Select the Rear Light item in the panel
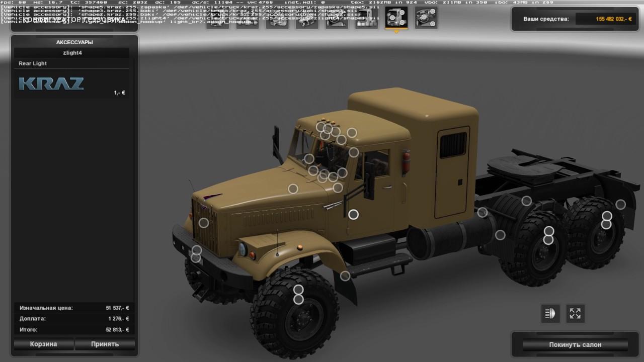Screen dimensions: 644x362 72,63
